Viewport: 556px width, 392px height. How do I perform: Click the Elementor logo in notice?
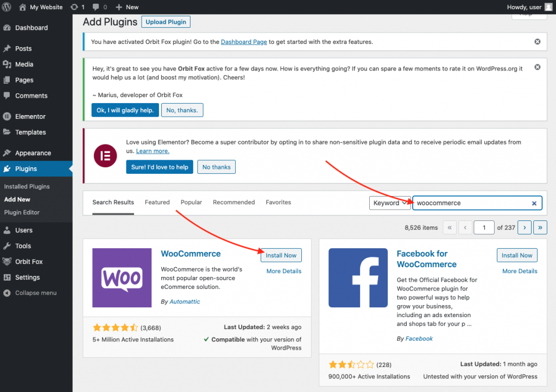point(105,156)
